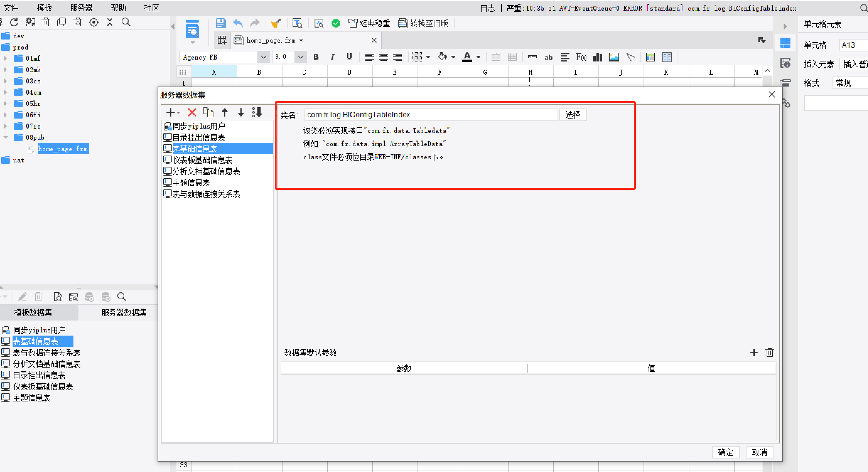Click the refresh icon in file tree toolbar
The height and width of the screenshot is (472, 868).
pyautogui.click(x=14, y=22)
